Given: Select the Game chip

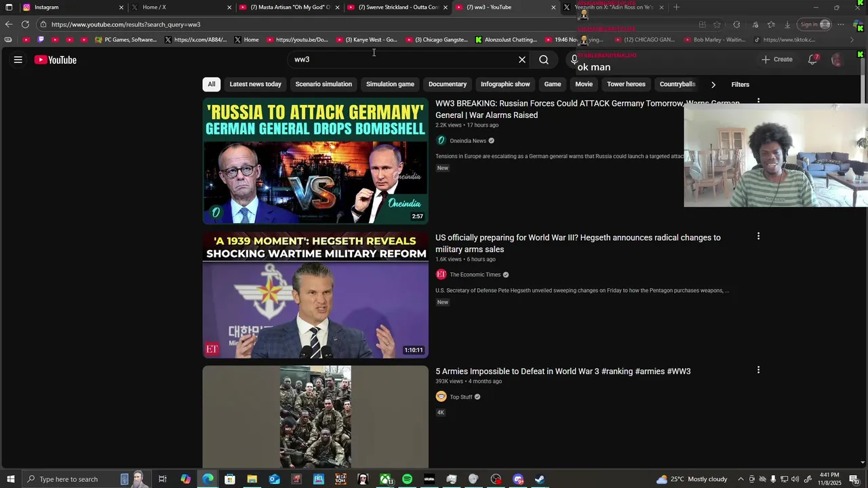Looking at the screenshot, I should point(553,84).
